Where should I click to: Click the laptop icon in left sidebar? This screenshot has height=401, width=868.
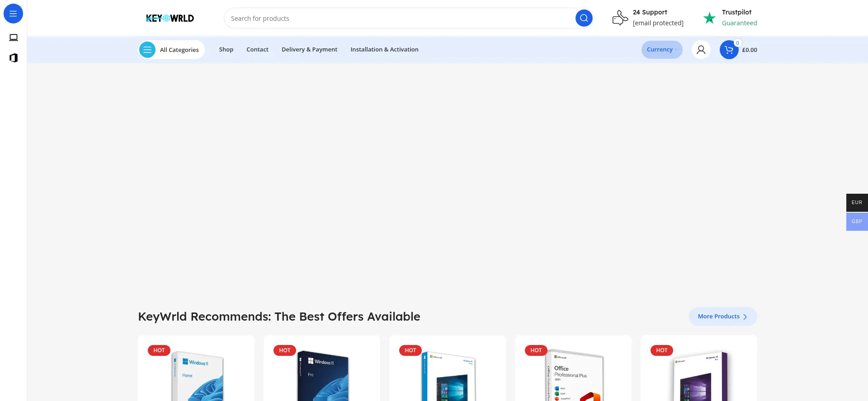[14, 37]
